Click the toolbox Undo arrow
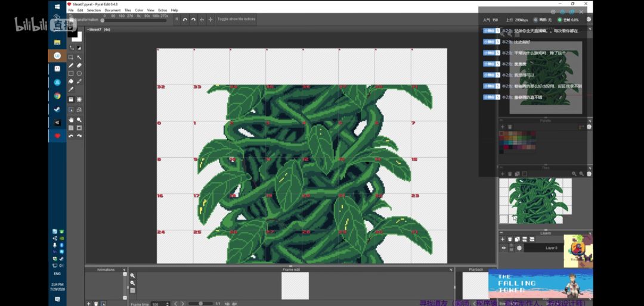Image resolution: width=644 pixels, height=306 pixels. [70, 136]
